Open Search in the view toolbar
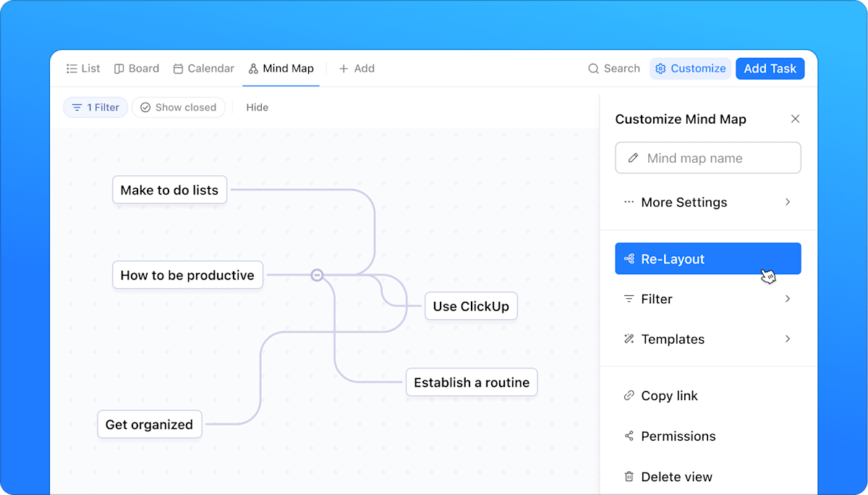 [613, 68]
